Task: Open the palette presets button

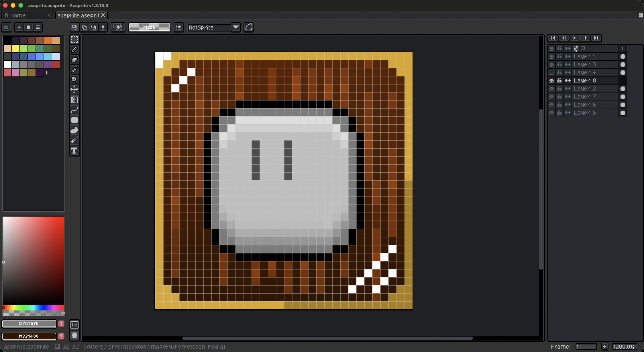Action: coord(29,27)
